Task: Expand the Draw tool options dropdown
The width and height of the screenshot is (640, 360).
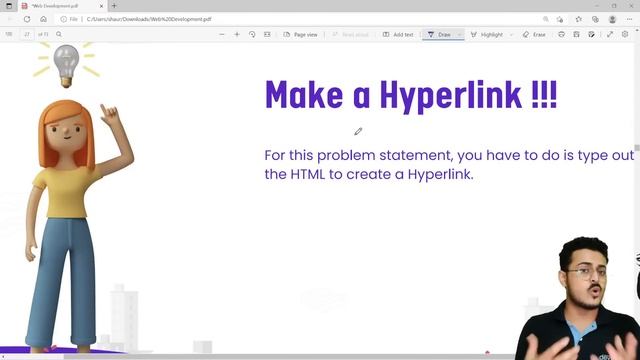Action: pos(460,35)
